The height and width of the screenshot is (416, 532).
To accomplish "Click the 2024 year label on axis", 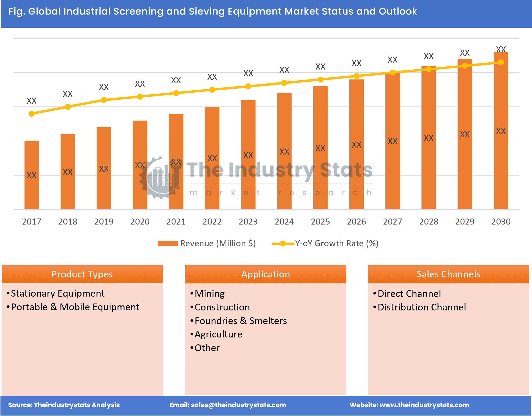I will (284, 222).
